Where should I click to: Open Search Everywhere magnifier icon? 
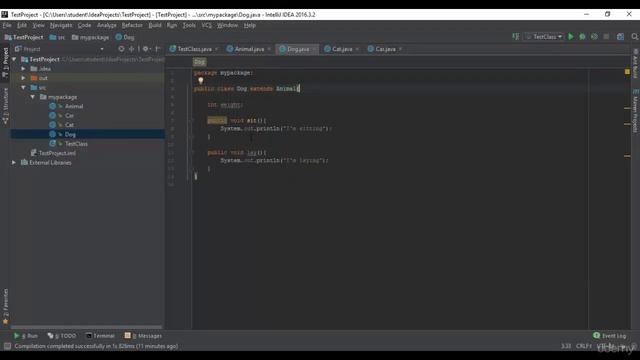click(x=635, y=37)
